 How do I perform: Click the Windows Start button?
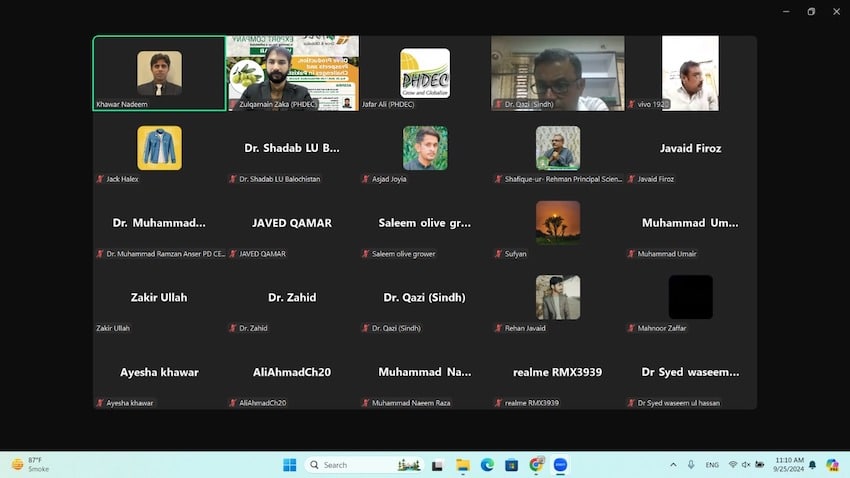(x=290, y=465)
